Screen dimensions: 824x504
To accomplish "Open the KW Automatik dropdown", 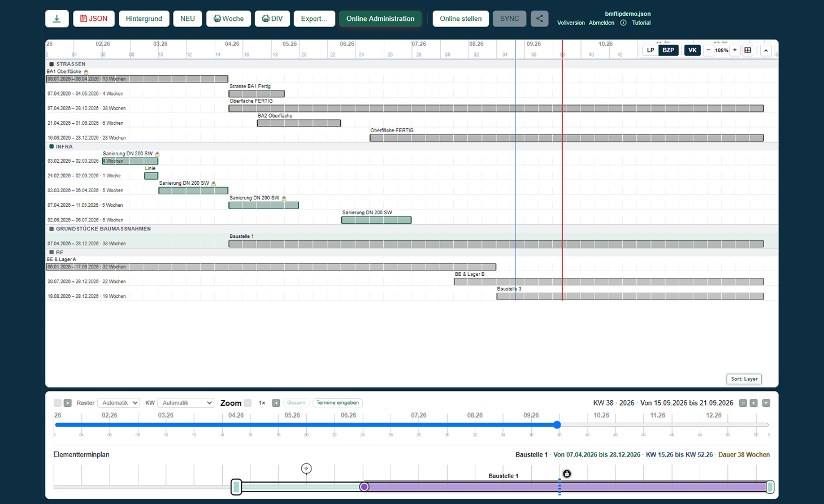I will [186, 403].
